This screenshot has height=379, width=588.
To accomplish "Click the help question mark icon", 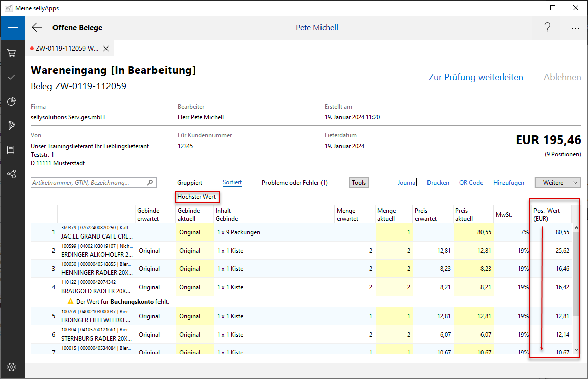I will tap(547, 28).
